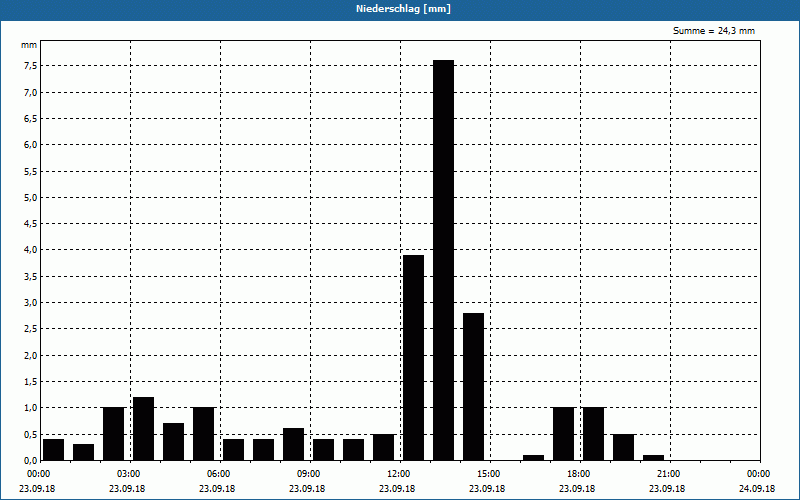The height and width of the screenshot is (500, 800).
Task: Click the tallest bar reaching 7,6 mm
Action: (x=443, y=260)
